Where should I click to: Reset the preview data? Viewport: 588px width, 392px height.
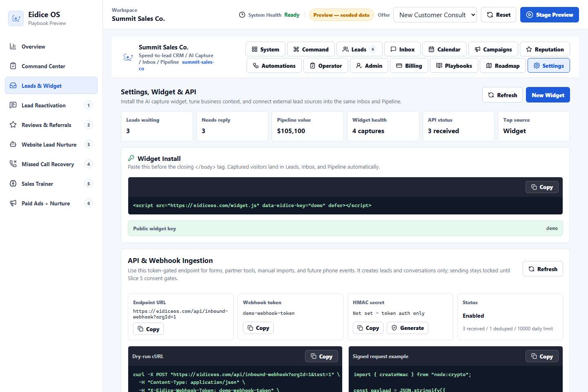(499, 15)
